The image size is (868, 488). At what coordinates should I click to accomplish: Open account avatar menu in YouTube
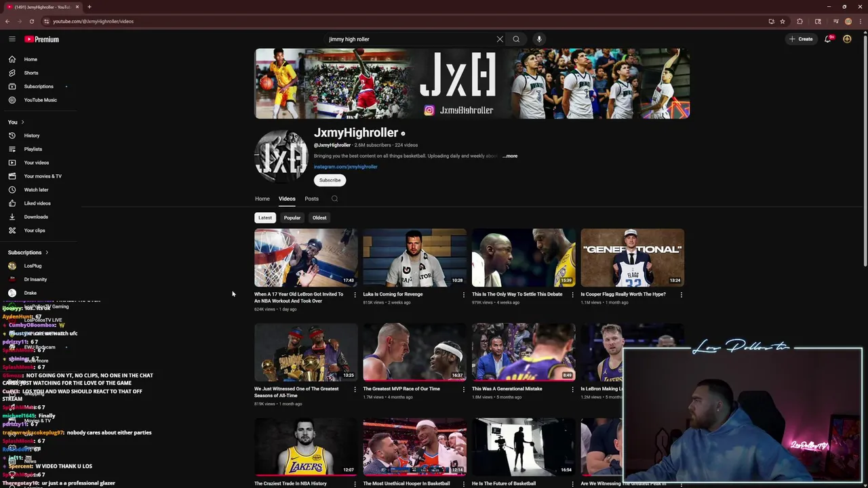pos(847,39)
